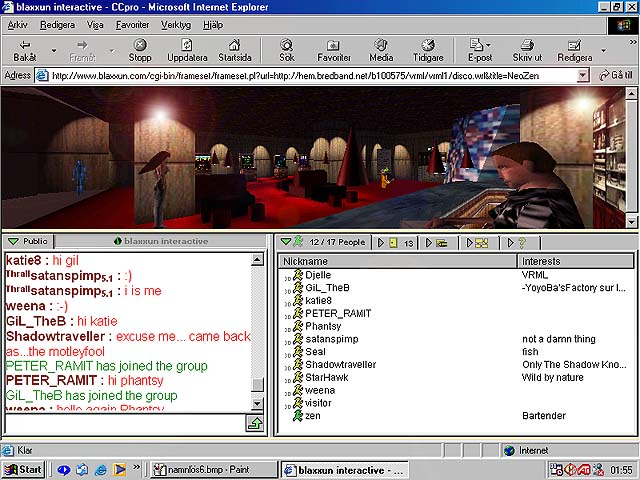Open the Redigera menu
The height and width of the screenshot is (480, 640).
pos(58,25)
